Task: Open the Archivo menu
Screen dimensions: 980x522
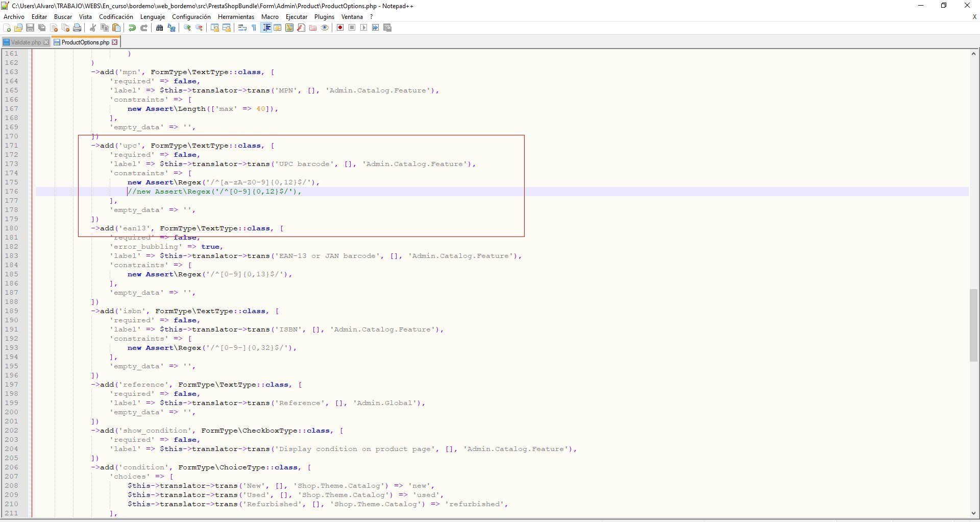Action: pos(14,17)
